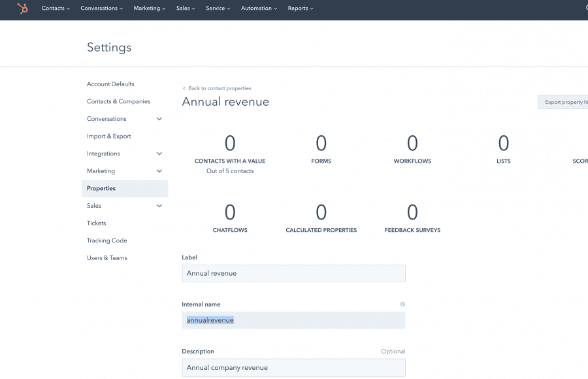This screenshot has width=588, height=379.
Task: Click the HubSpot sprocket logo
Action: click(23, 8)
